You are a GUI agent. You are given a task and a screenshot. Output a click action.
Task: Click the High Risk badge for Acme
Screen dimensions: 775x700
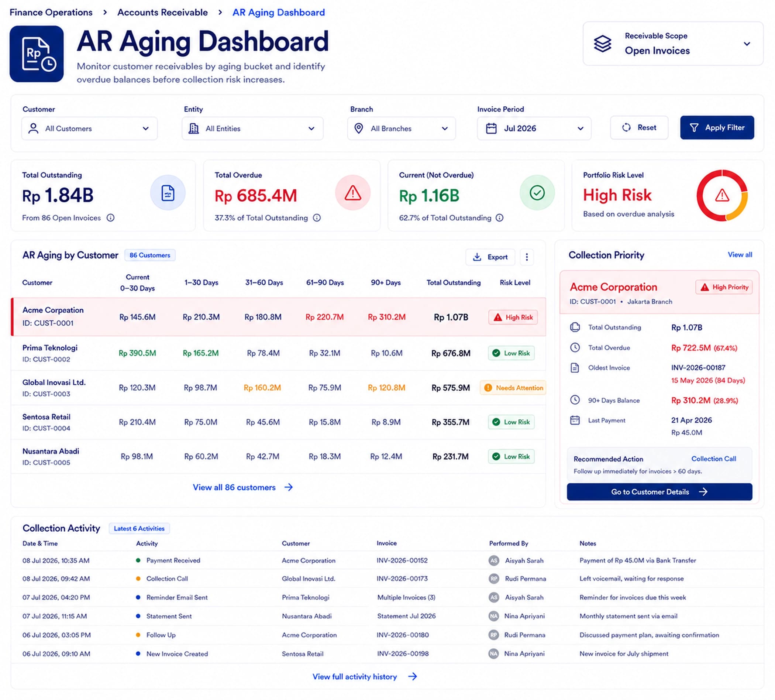(x=513, y=317)
